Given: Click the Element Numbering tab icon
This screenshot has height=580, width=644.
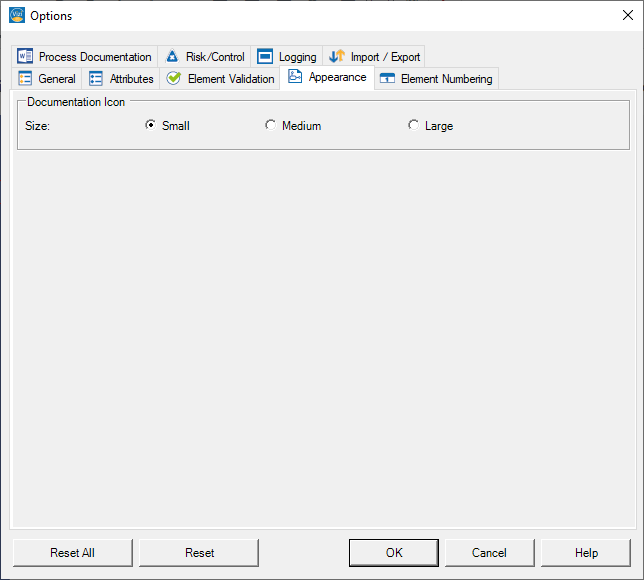Looking at the screenshot, I should (387, 79).
